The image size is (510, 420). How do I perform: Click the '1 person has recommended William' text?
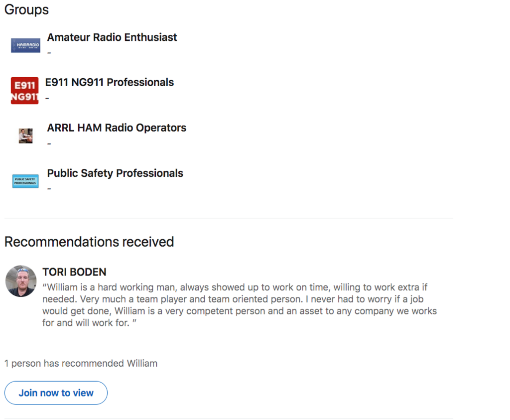click(81, 363)
